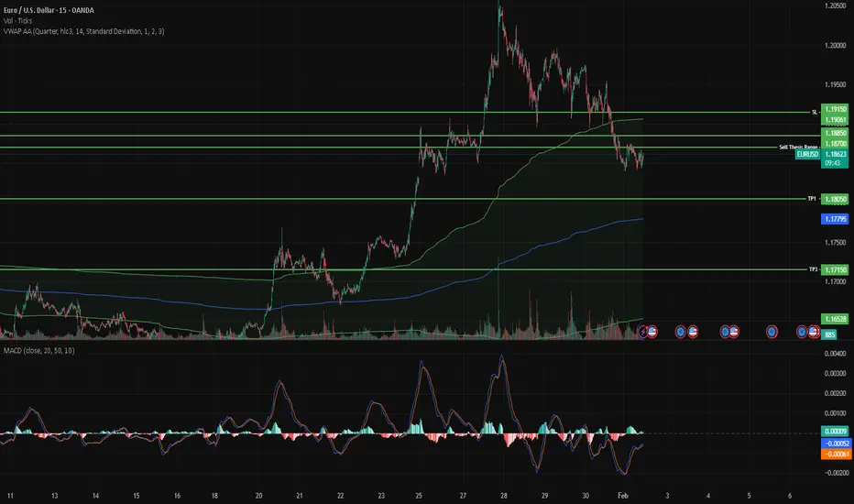Open the US flag event between dates 3 and 4

click(693, 332)
